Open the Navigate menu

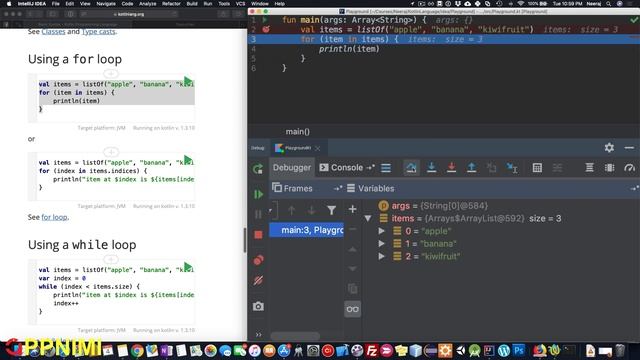106,4
